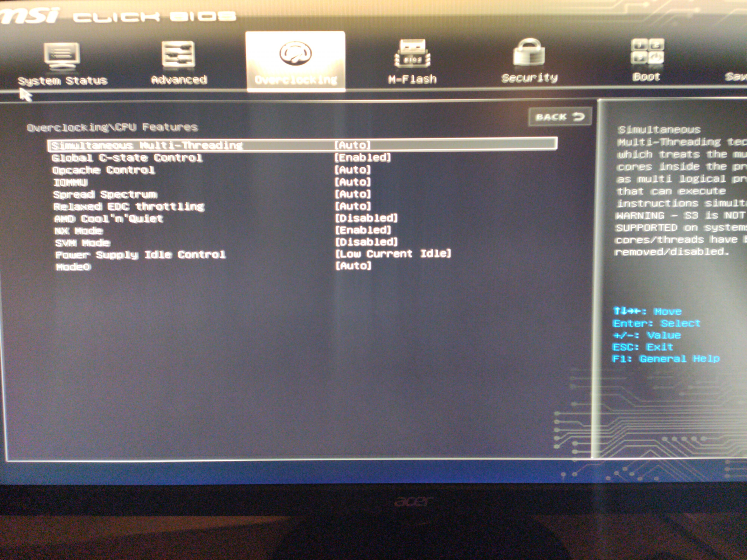Screen dimensions: 747x560
Task: Switch to the Security tab label
Action: tap(529, 78)
